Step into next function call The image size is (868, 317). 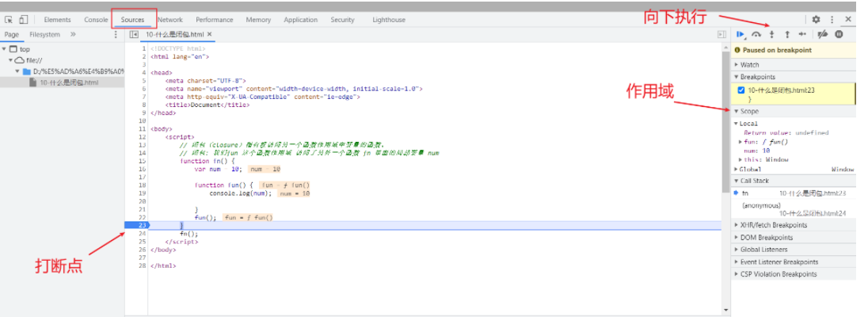(x=771, y=34)
